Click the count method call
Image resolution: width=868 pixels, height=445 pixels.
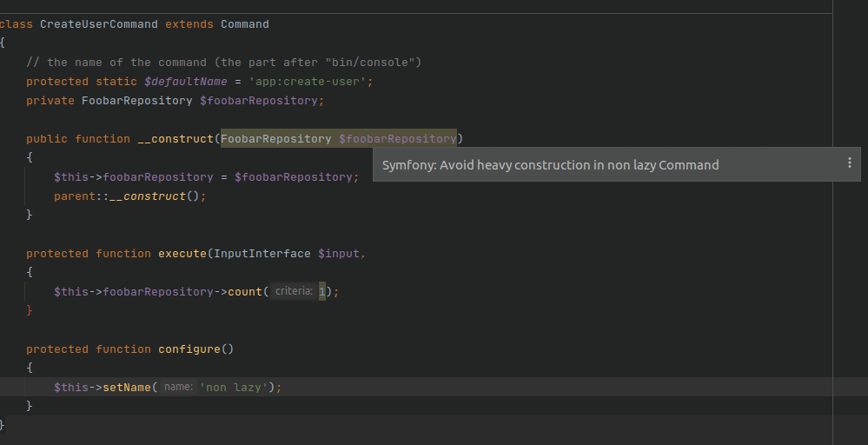[244, 292]
